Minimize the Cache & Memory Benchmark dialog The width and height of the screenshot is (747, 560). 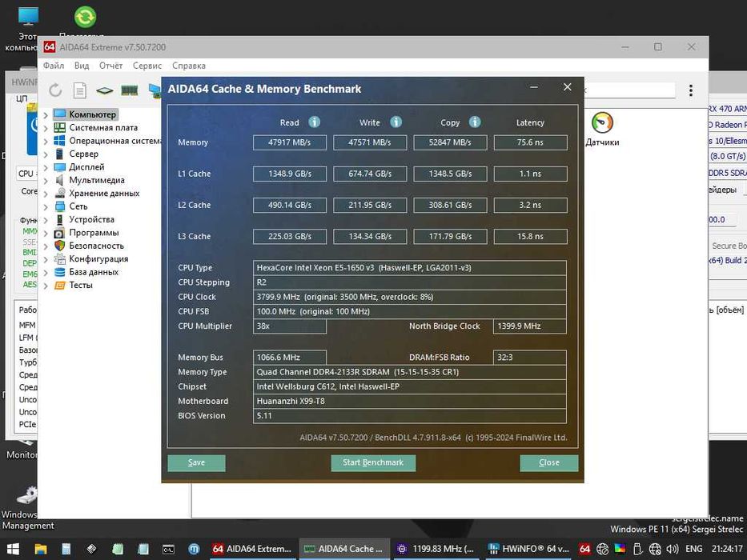pyautogui.click(x=534, y=87)
